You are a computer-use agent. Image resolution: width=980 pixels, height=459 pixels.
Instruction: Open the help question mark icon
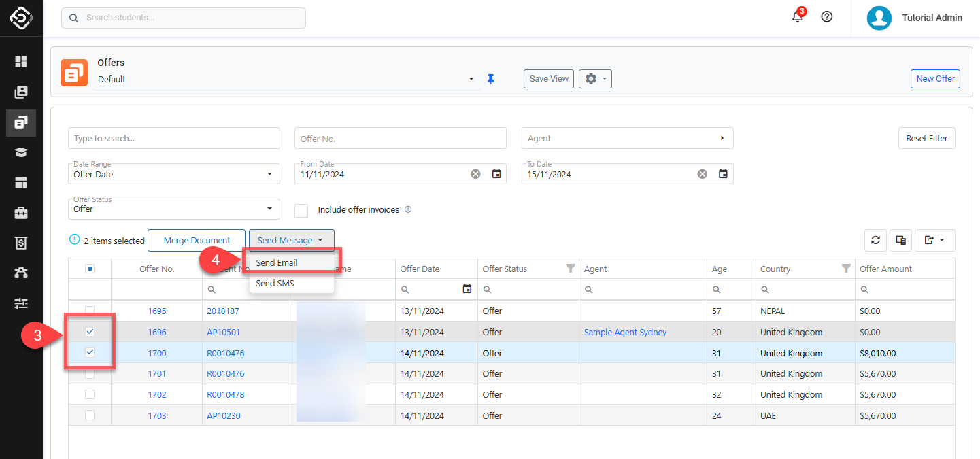point(827,17)
